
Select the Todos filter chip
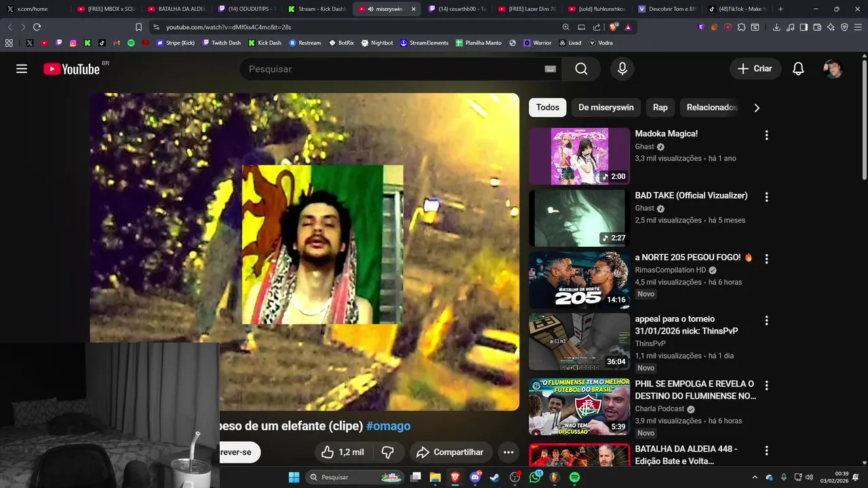pyautogui.click(x=547, y=107)
